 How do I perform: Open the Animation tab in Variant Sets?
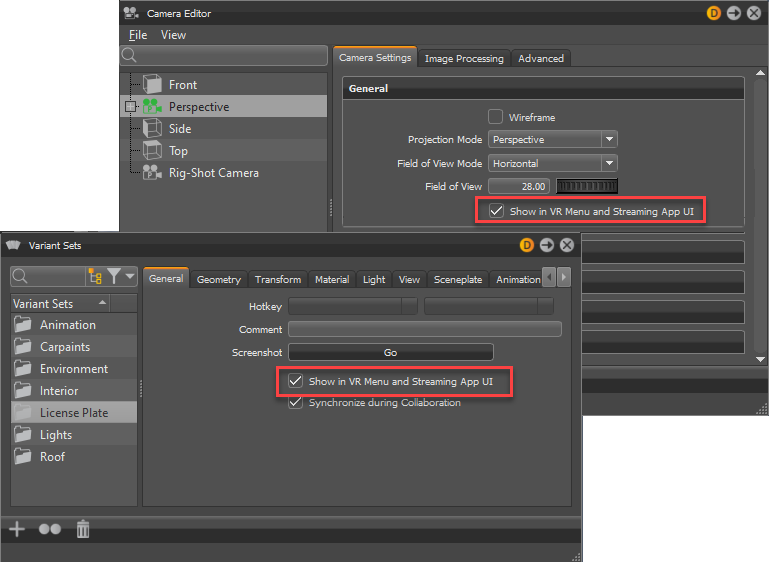518,280
